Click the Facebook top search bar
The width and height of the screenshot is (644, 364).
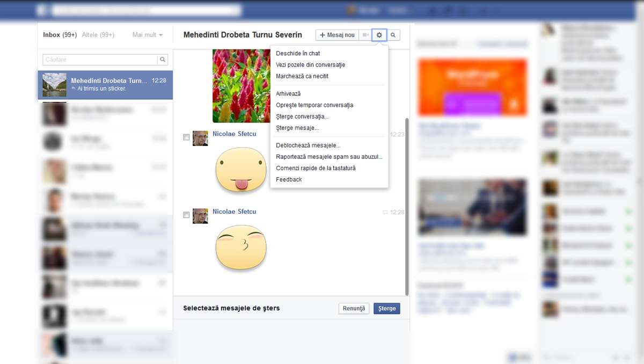(x=147, y=10)
